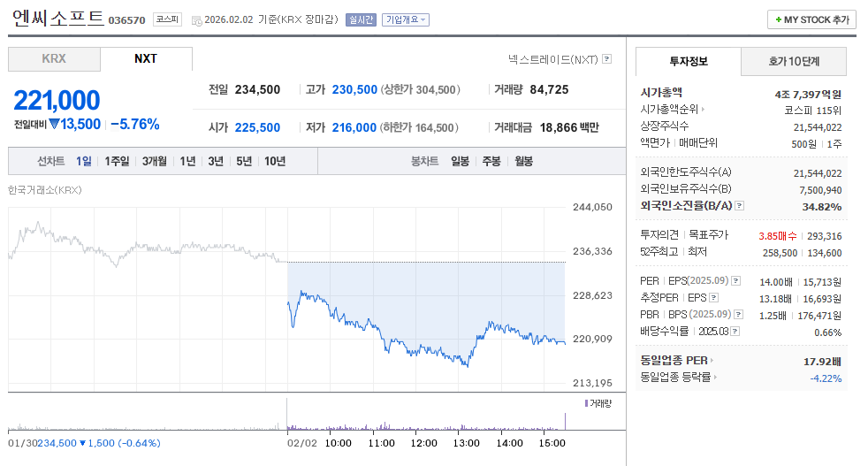Click the -5.76% change rate
Screen dimensions: 868x466
(135, 124)
